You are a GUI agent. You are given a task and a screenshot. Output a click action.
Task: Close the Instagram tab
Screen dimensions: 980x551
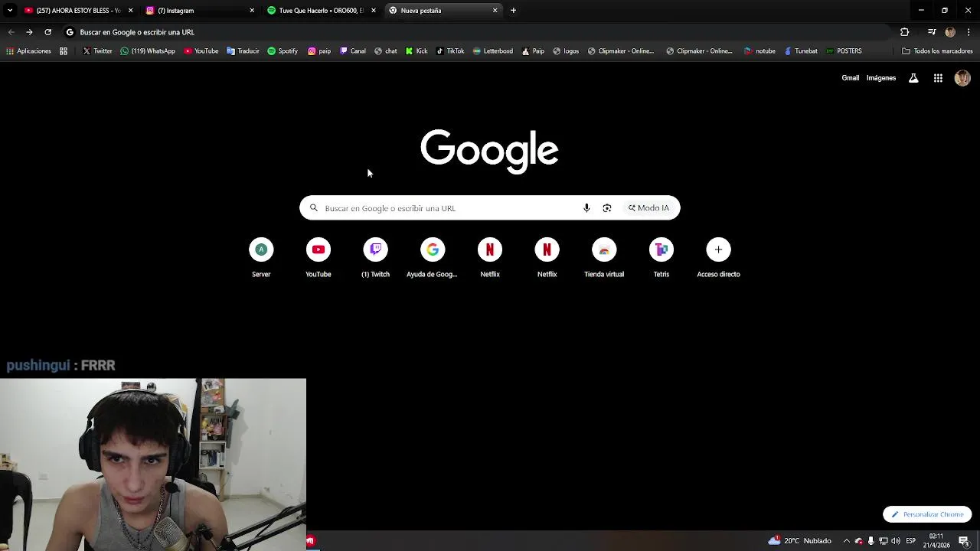[252, 11]
